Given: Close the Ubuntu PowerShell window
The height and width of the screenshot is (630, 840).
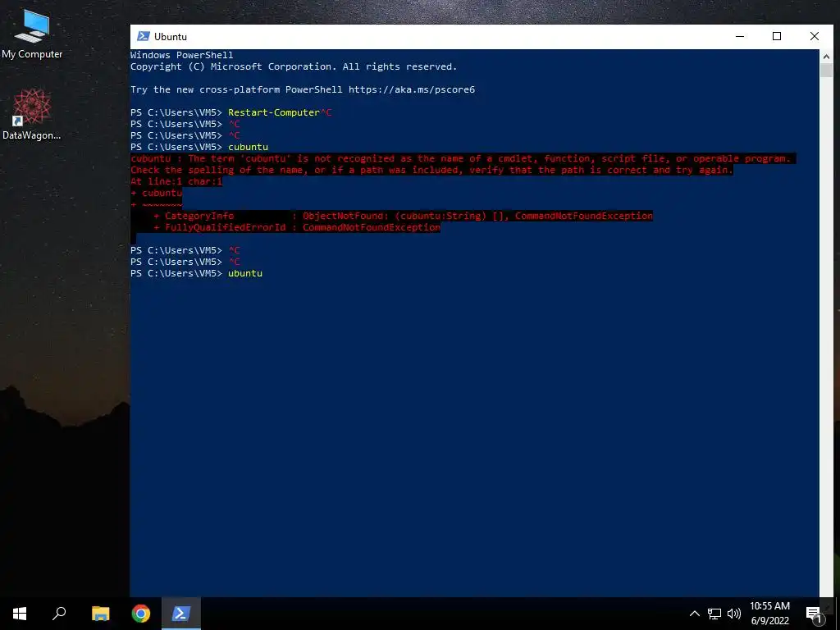Looking at the screenshot, I should (815, 36).
